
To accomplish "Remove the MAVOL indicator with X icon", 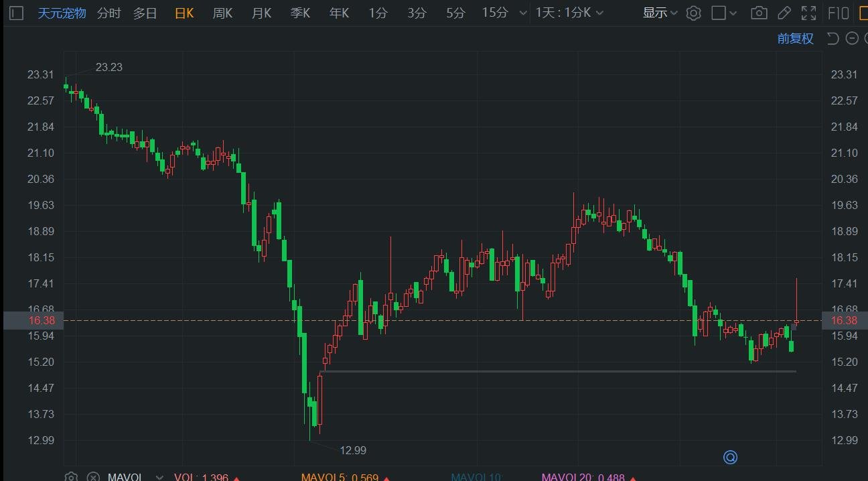I will (93, 477).
